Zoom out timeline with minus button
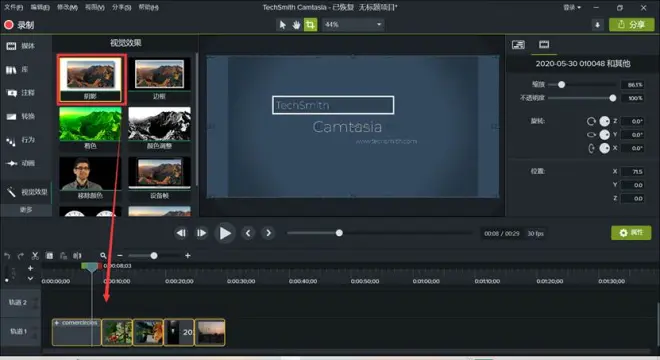The height and width of the screenshot is (360, 660). point(120,256)
